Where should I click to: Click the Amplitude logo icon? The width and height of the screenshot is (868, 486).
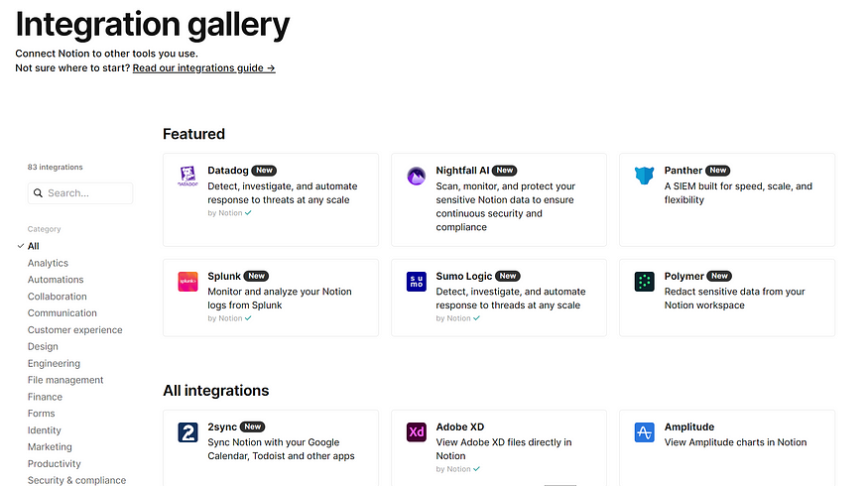click(x=645, y=432)
